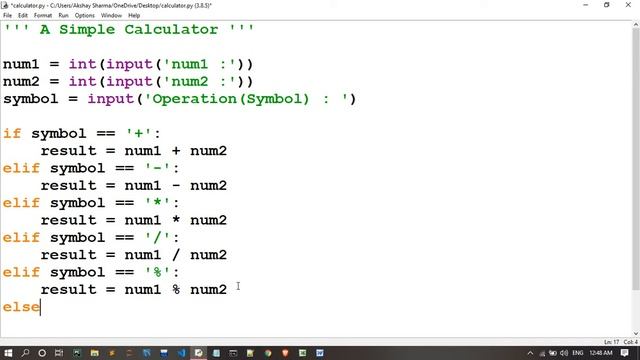640x360 pixels.
Task: Click the 12:48 AM clock
Action: tap(601, 353)
